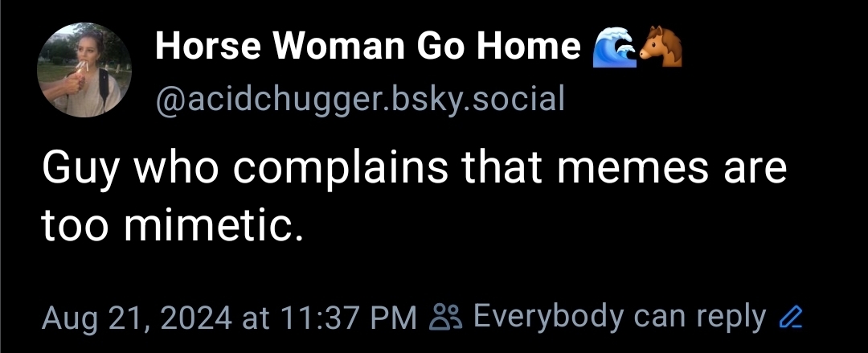Open the @acidchugger.bsky.social handle

[x=360, y=99]
